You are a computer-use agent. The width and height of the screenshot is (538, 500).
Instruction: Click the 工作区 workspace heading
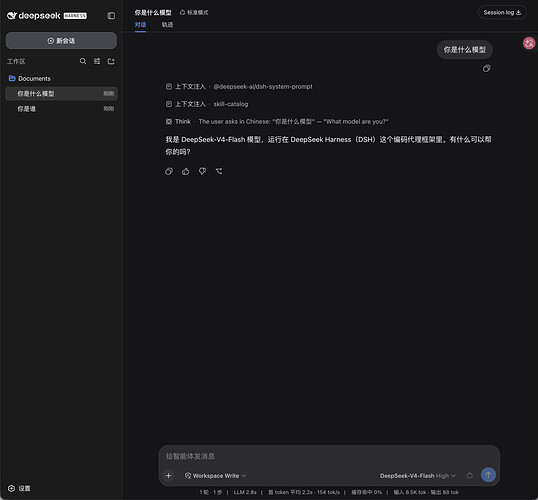click(x=16, y=61)
